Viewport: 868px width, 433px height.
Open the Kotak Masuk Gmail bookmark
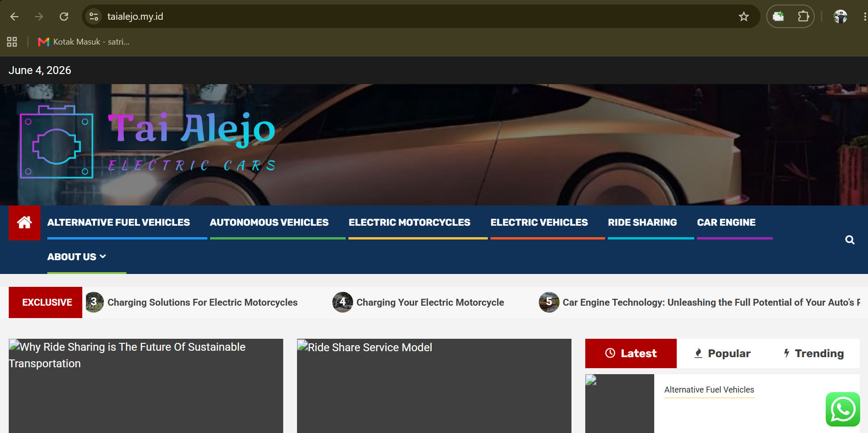(x=84, y=42)
